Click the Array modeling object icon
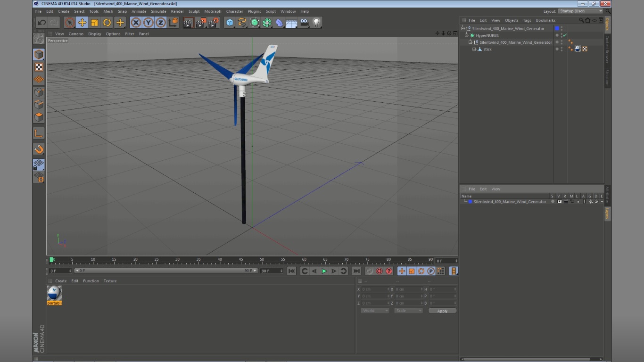 click(x=267, y=22)
